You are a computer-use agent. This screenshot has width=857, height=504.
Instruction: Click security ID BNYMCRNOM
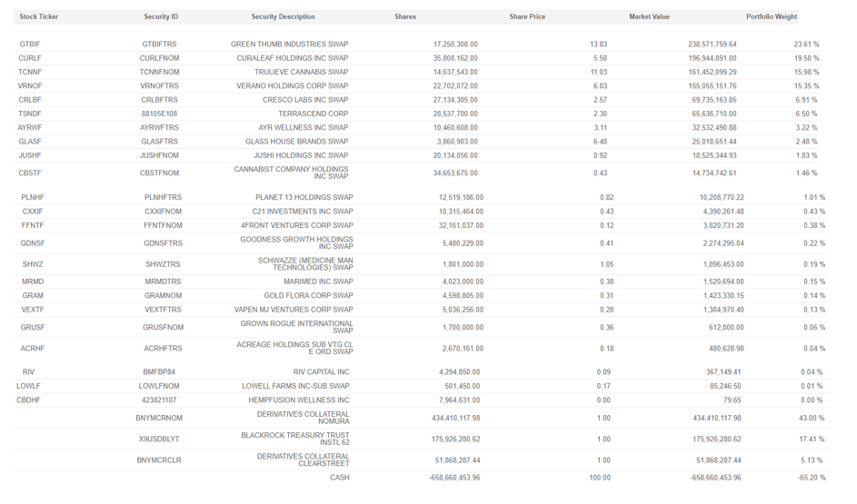coord(159,418)
